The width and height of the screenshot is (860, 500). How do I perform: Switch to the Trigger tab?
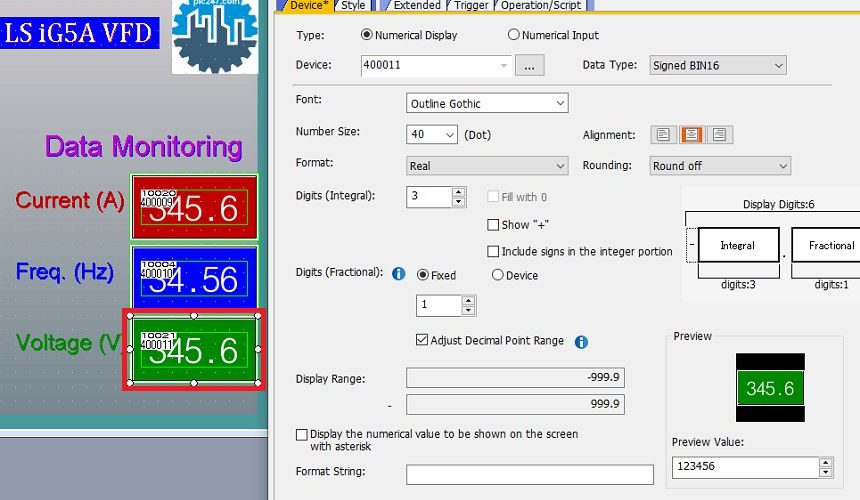click(469, 5)
